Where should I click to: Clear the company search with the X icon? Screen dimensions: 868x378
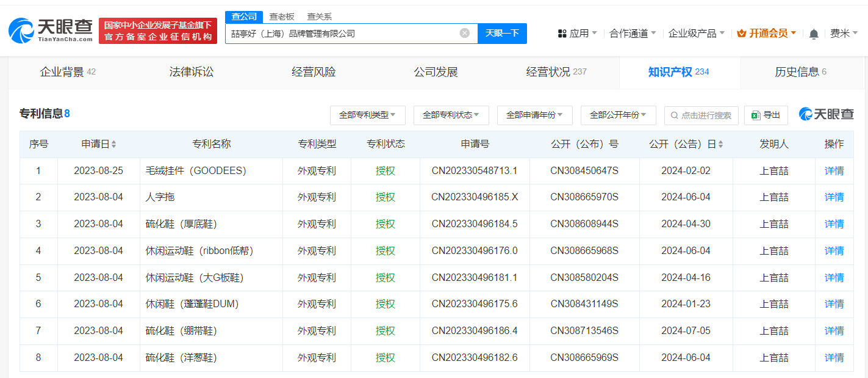(x=464, y=33)
